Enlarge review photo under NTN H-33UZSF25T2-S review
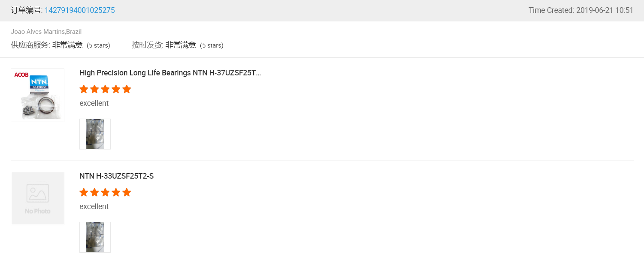Screen dimensions: 644x263 95,237
